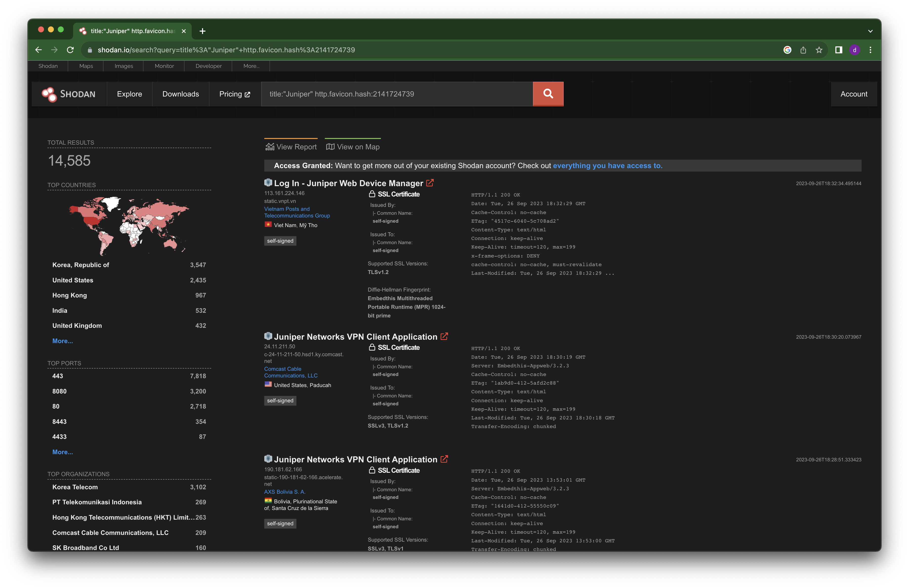
Task: Open Maps in the top navigation
Action: pyautogui.click(x=86, y=66)
